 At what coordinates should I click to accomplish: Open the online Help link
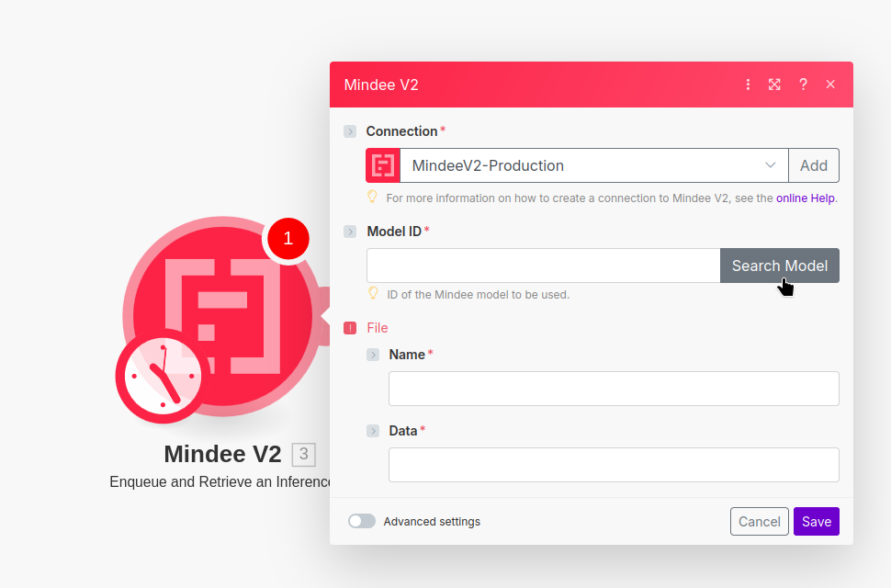point(805,198)
